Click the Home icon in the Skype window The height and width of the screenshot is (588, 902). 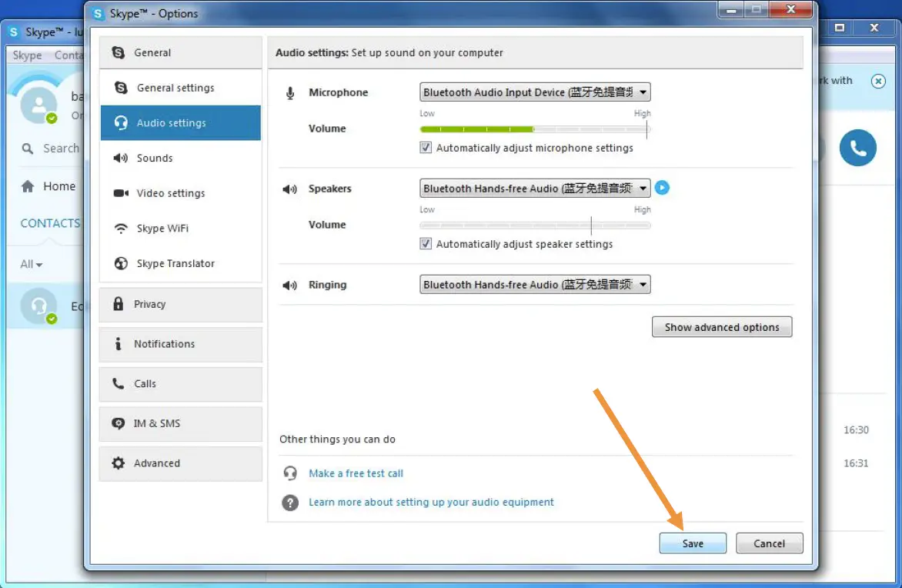(28, 185)
